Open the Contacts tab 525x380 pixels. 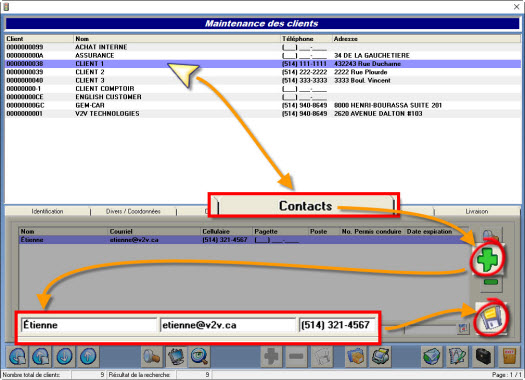(305, 206)
